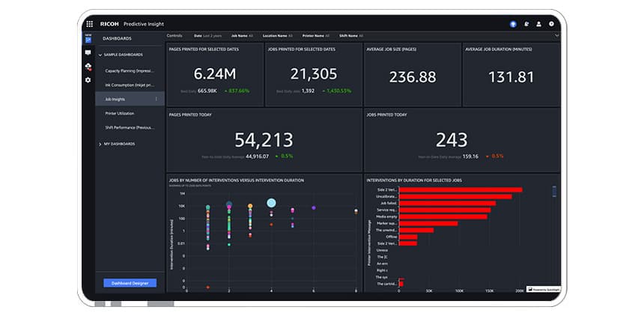Open settings gear in left sidebar

[x=88, y=80]
